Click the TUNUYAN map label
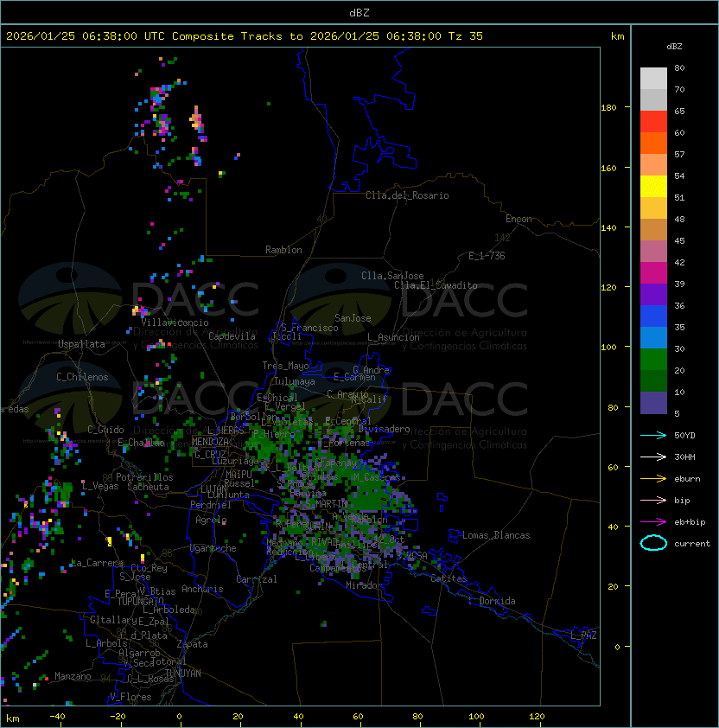 pyautogui.click(x=183, y=674)
